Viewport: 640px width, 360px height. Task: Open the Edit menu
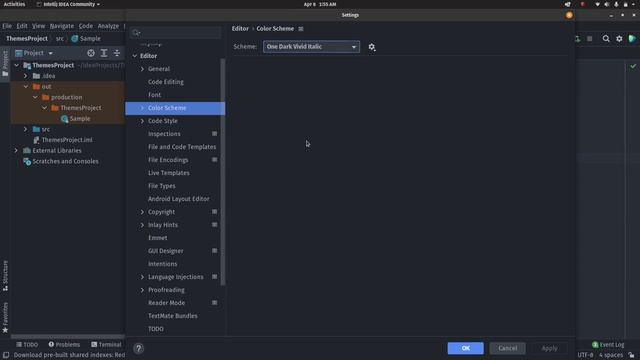[x=22, y=26]
